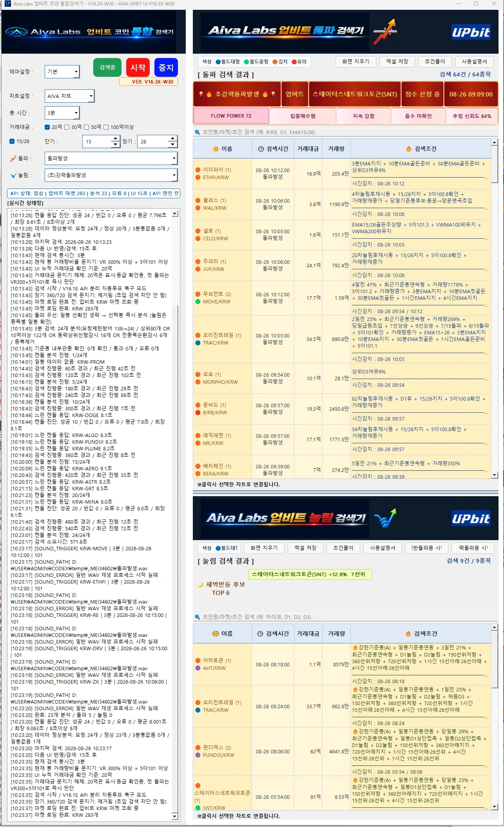Viewport: 504px width, 827px height.
Task: Click the 스테이터스네트워크토큰(SNT) +12.8% 7선위 label
Action: click(310, 574)
